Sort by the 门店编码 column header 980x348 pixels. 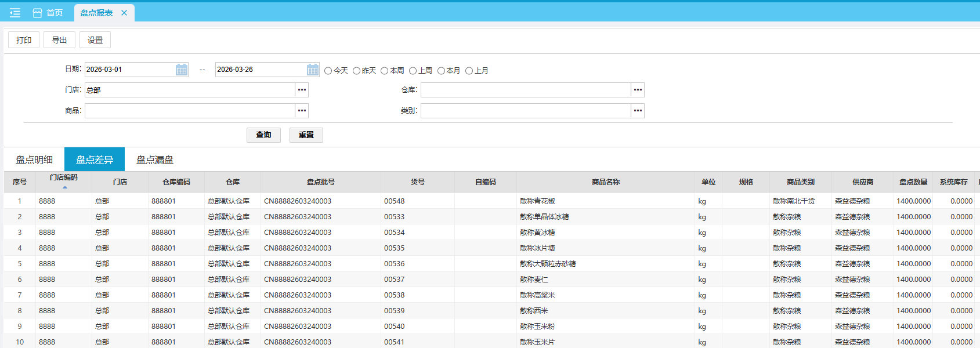coord(64,178)
